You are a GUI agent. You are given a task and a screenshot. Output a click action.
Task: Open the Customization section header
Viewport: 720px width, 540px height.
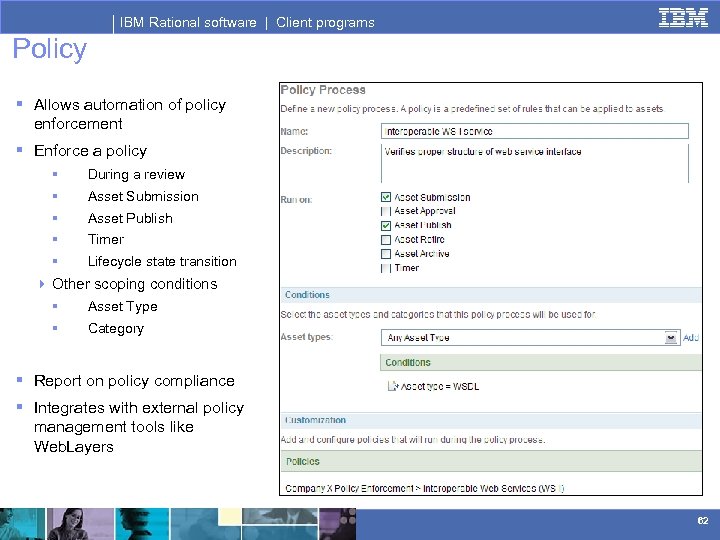(491, 420)
